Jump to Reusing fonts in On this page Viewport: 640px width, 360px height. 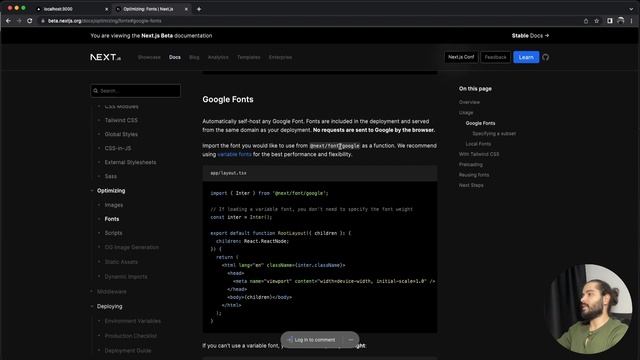click(474, 175)
